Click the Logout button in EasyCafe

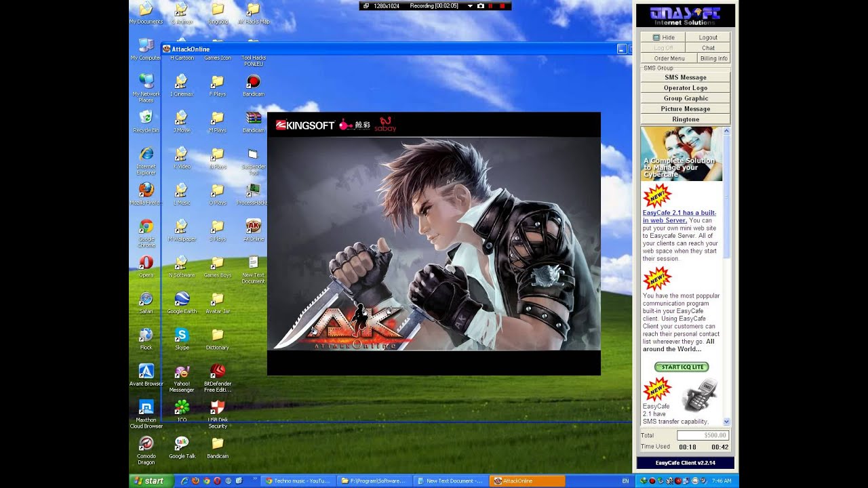point(708,37)
